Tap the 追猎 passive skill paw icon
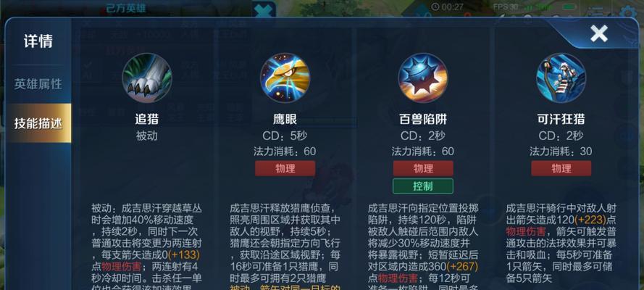 147,78
